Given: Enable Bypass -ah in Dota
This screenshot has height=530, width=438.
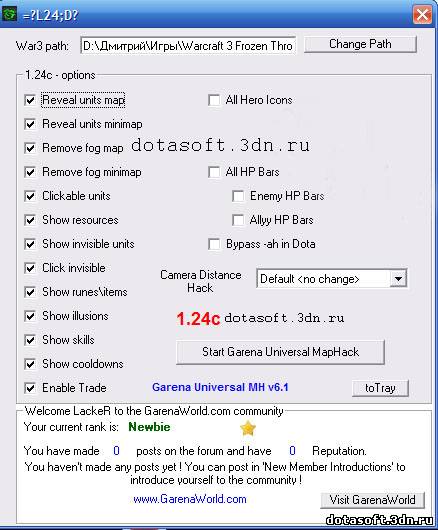Looking at the screenshot, I should [x=214, y=244].
